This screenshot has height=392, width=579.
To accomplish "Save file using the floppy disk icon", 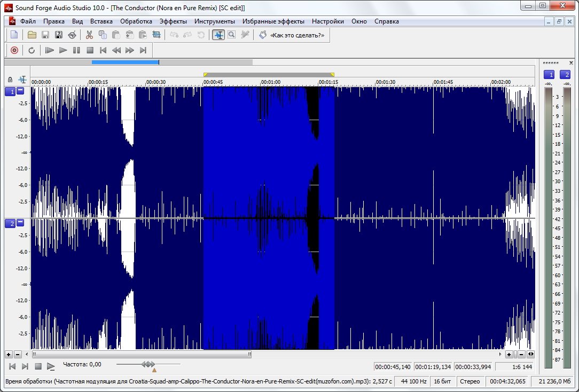I will click(x=45, y=35).
